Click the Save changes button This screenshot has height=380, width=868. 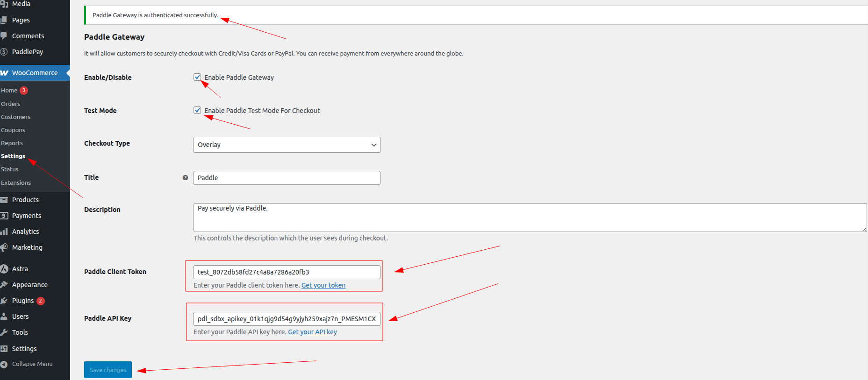point(108,370)
